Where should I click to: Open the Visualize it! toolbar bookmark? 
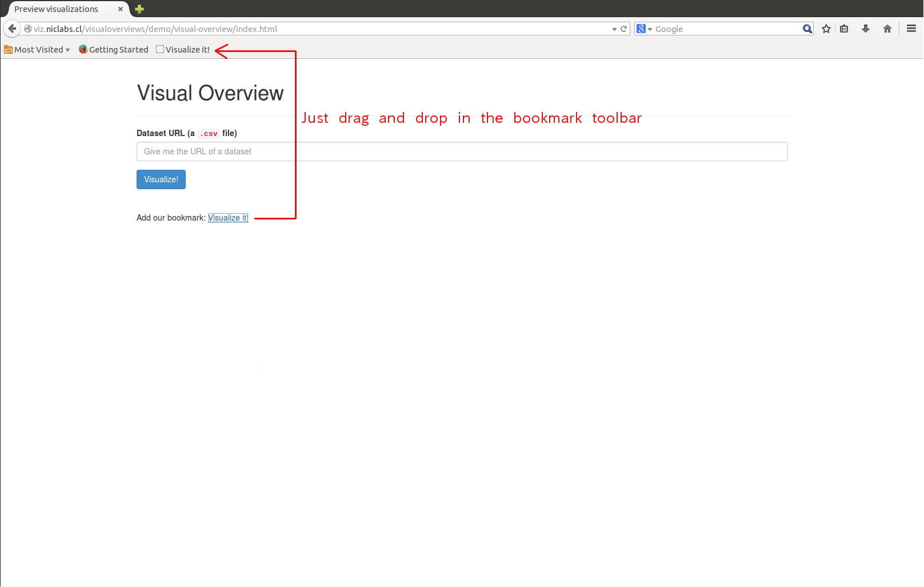(183, 50)
